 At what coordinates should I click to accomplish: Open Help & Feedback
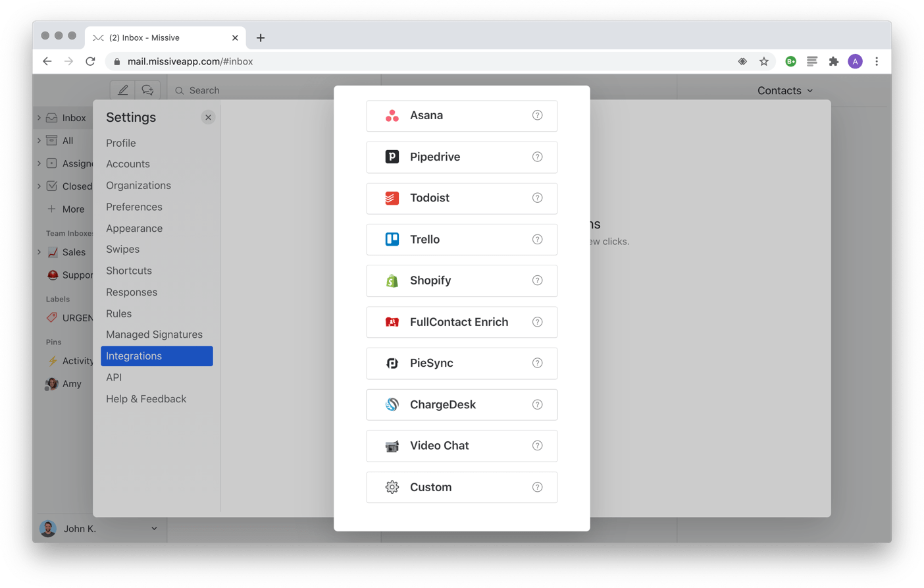[x=145, y=399]
